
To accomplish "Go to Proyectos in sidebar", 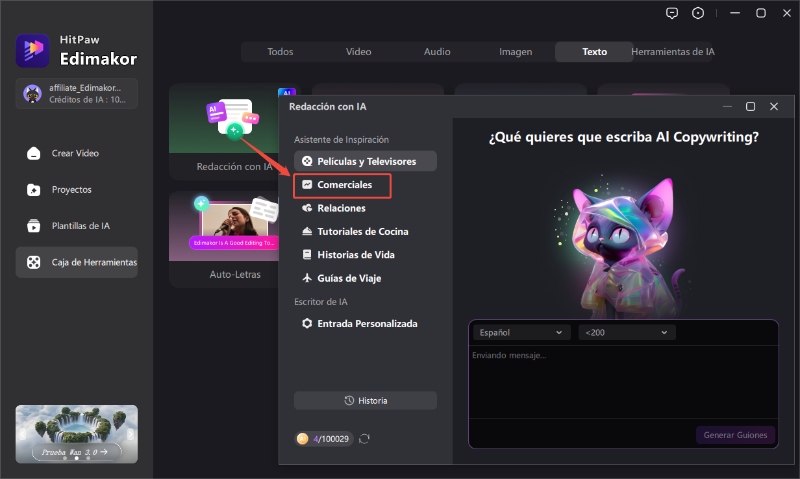I will pyautogui.click(x=77, y=190).
